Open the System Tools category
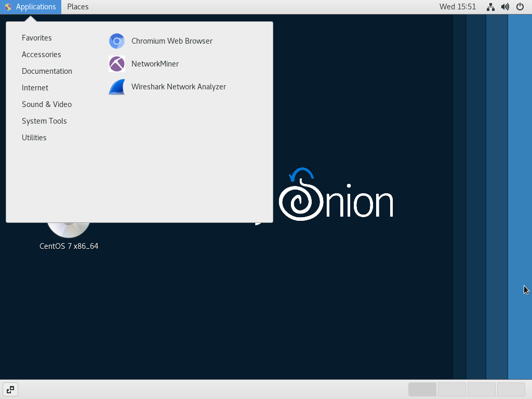Image resolution: width=532 pixels, height=399 pixels. point(44,121)
